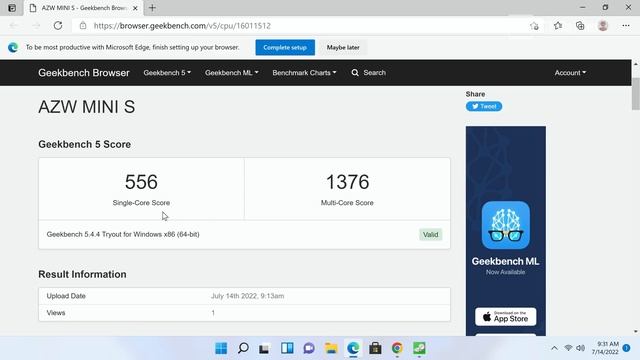The width and height of the screenshot is (640, 360).
Task: Click the AZW MINI S heading
Action: [87, 107]
